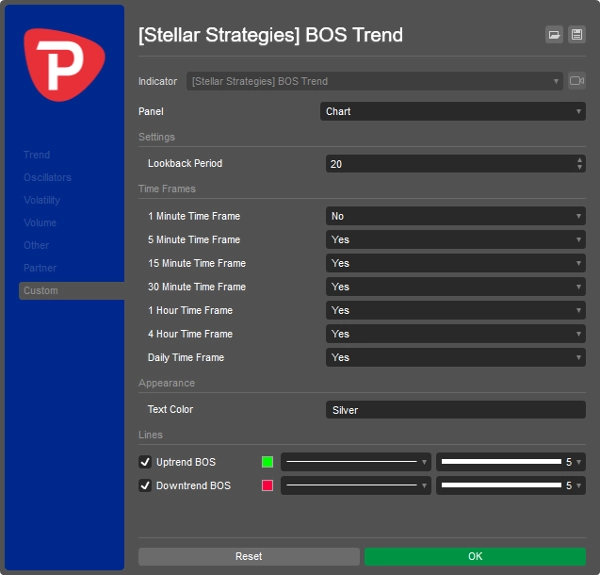The height and width of the screenshot is (575, 600).
Task: Click the green OK button
Action: click(475, 556)
